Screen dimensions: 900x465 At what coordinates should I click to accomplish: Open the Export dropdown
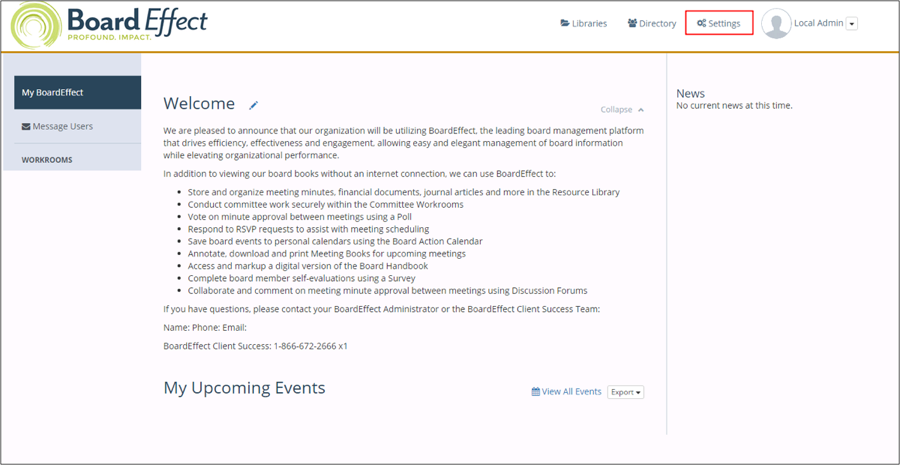tap(625, 392)
